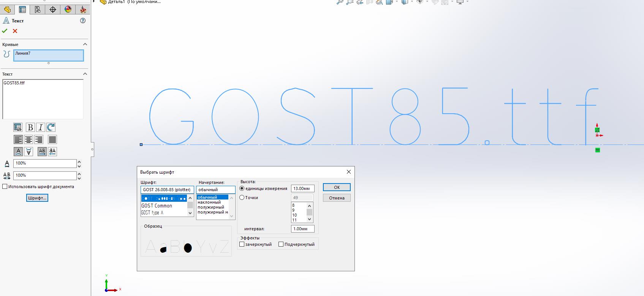Image resolution: width=644 pixels, height=296 pixels.
Task: Click the Rotate text icon
Action: click(51, 128)
